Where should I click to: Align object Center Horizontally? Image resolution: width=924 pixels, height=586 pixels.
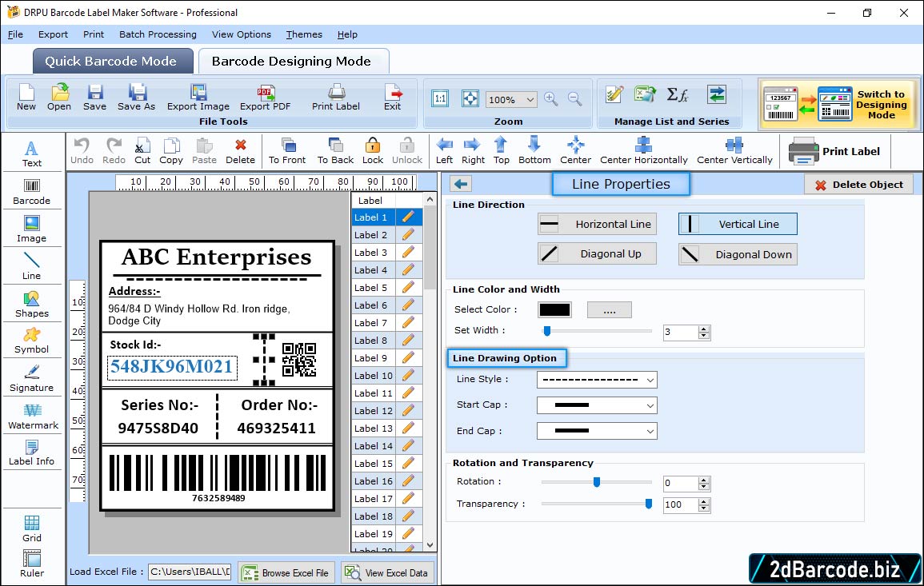[x=643, y=151]
